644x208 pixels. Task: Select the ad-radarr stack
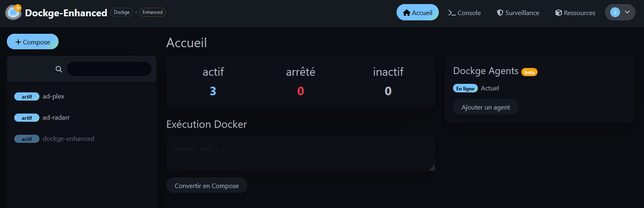pos(56,118)
